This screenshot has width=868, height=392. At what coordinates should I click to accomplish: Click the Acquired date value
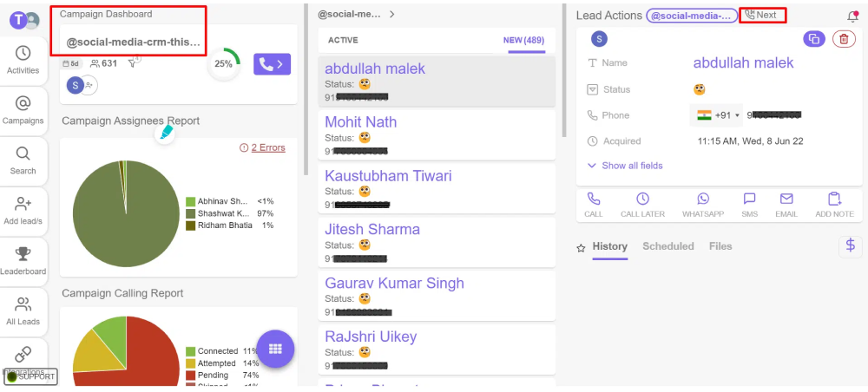(750, 141)
